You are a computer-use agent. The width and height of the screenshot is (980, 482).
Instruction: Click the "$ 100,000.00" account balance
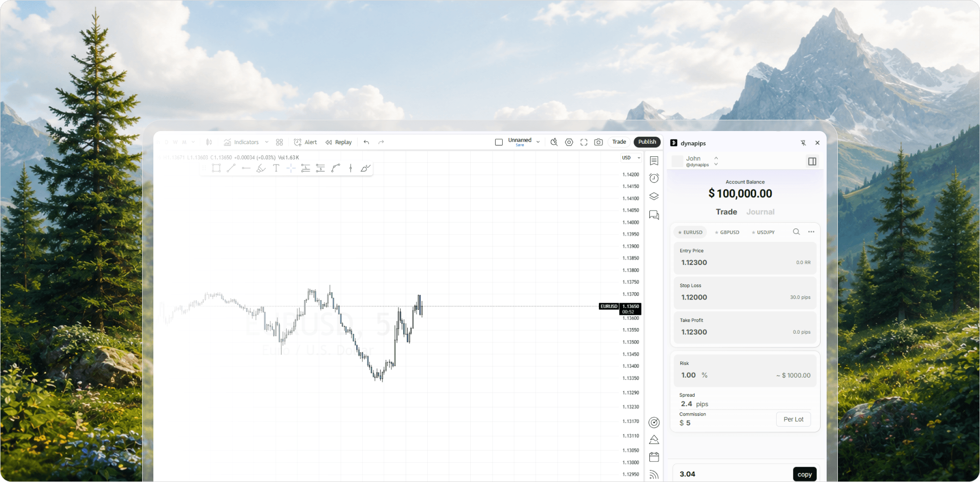740,193
